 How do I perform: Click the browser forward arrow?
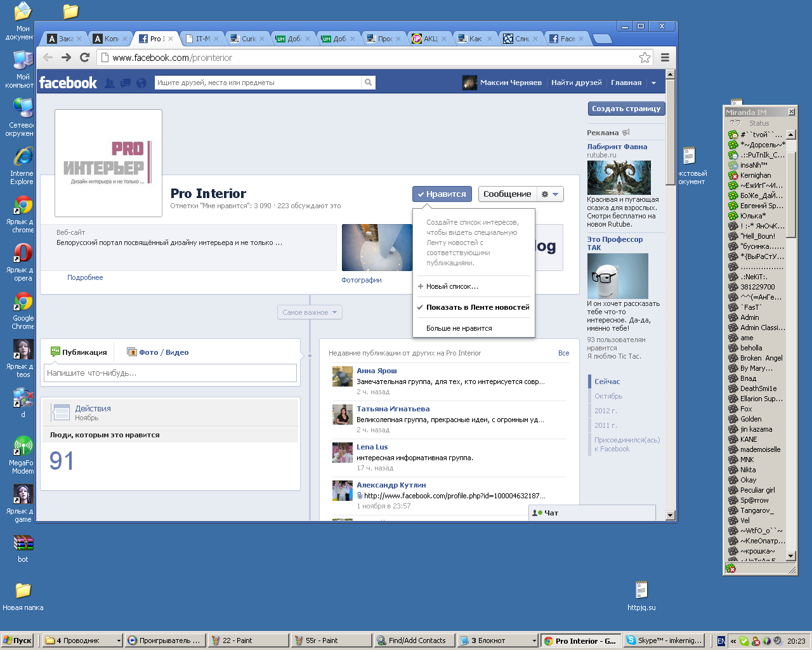66,58
